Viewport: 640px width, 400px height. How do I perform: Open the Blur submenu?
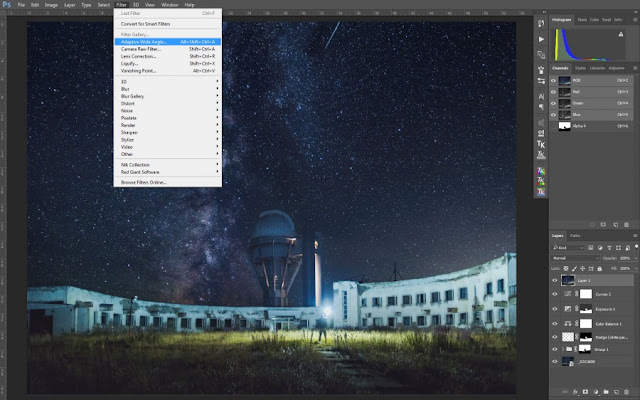pyautogui.click(x=168, y=89)
